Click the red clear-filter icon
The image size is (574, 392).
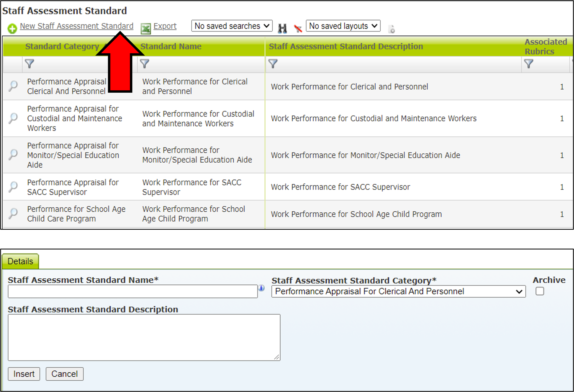coord(298,28)
